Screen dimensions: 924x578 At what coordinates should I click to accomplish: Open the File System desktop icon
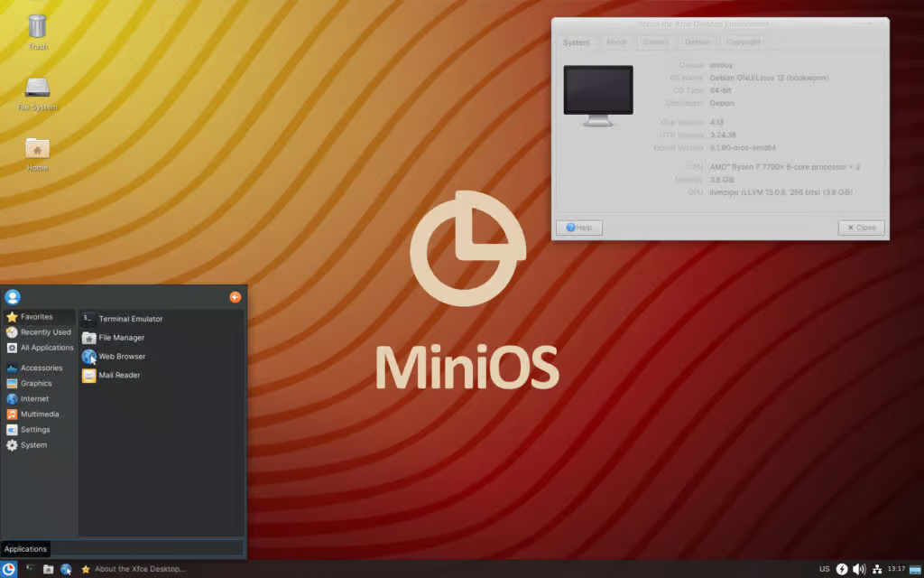pos(36,90)
